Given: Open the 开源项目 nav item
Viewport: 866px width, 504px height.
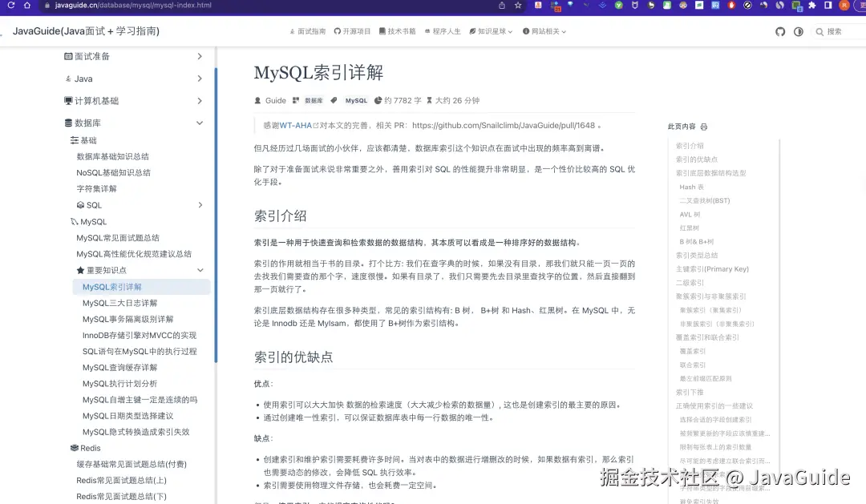Looking at the screenshot, I should (x=352, y=31).
